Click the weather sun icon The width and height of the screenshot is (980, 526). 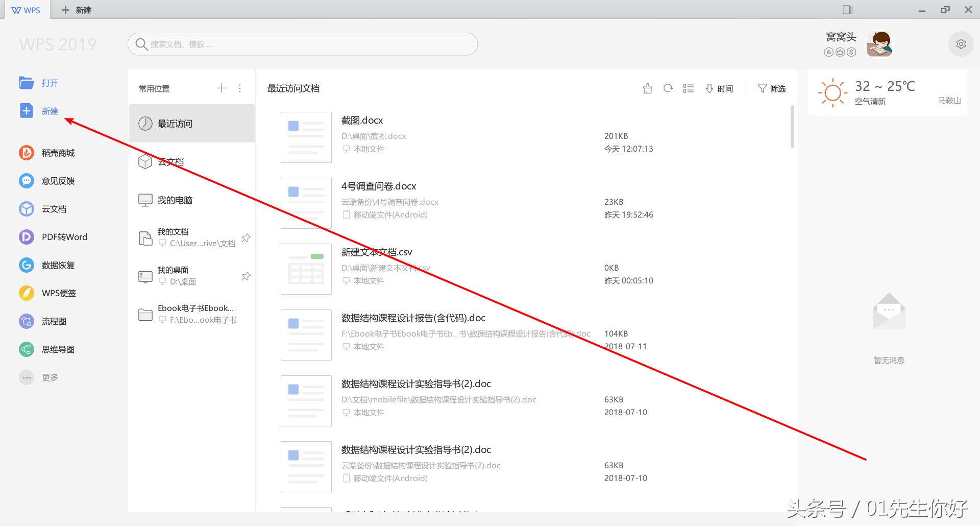tap(832, 92)
